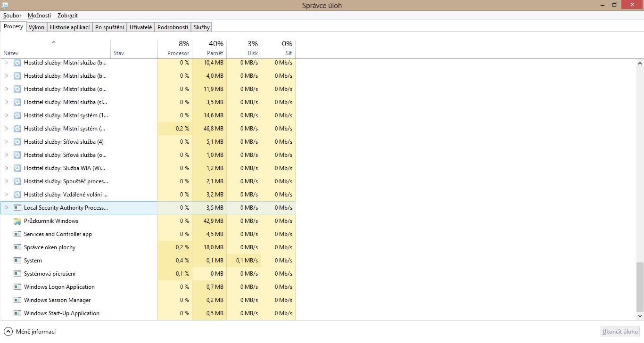Click the Systémová přerušení process icon
Screen dimensions: 644x343
[x=17, y=274]
